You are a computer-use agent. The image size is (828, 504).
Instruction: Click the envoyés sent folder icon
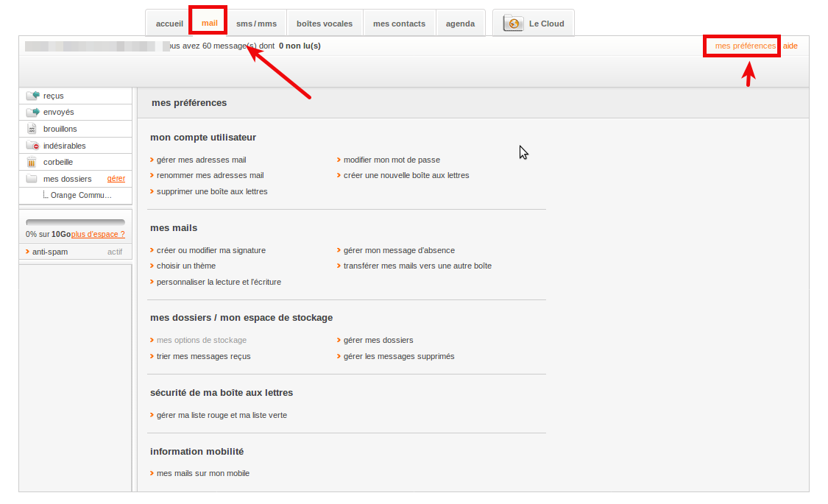click(32, 113)
